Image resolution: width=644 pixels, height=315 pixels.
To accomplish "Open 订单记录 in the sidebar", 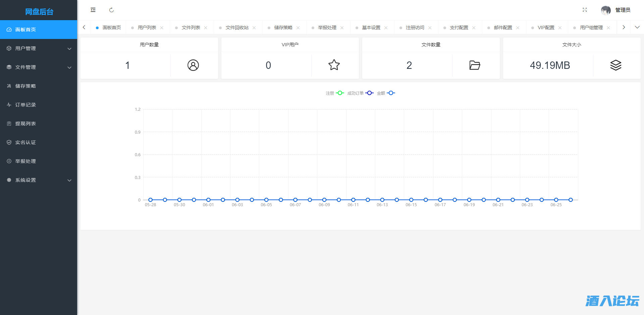I will pyautogui.click(x=25, y=105).
